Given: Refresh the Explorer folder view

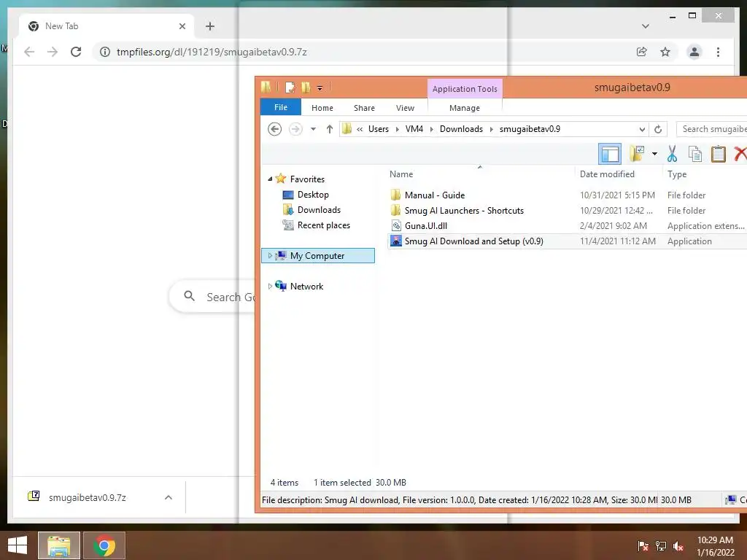Looking at the screenshot, I should (x=658, y=129).
